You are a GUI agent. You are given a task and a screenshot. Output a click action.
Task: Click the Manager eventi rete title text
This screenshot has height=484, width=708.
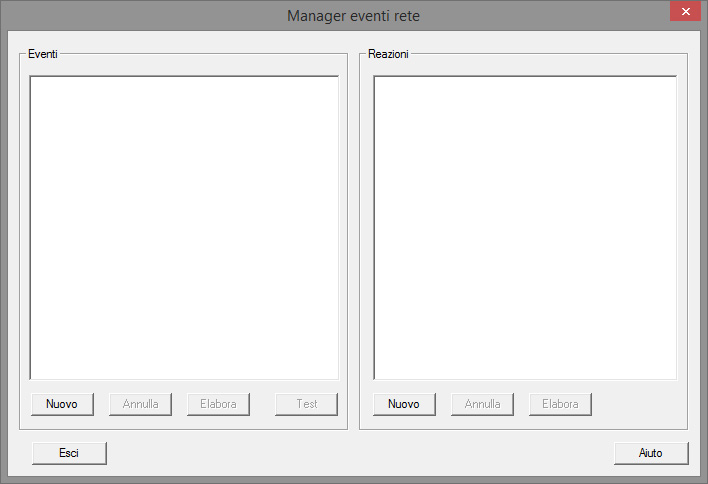click(x=353, y=16)
